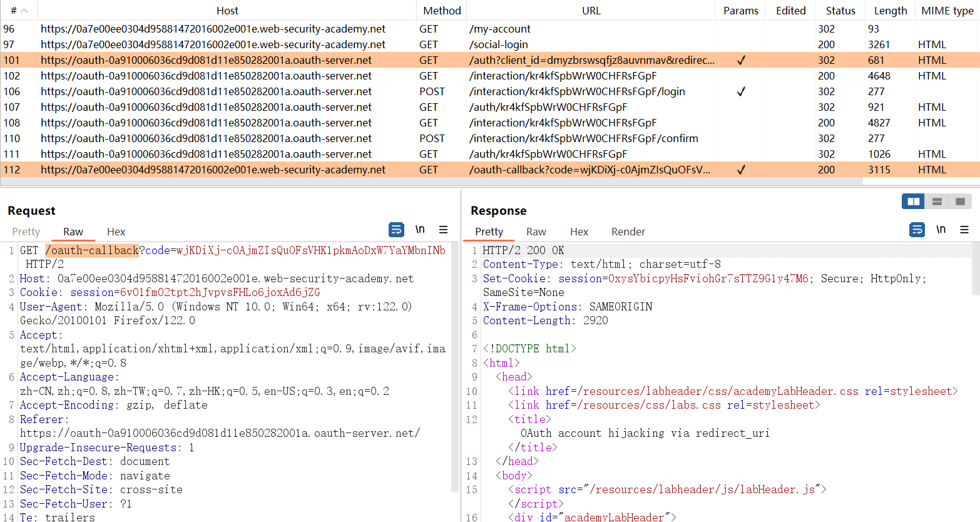This screenshot has height=522, width=980.
Task: Toggle word wrap icon in Request panel
Action: tap(396, 230)
